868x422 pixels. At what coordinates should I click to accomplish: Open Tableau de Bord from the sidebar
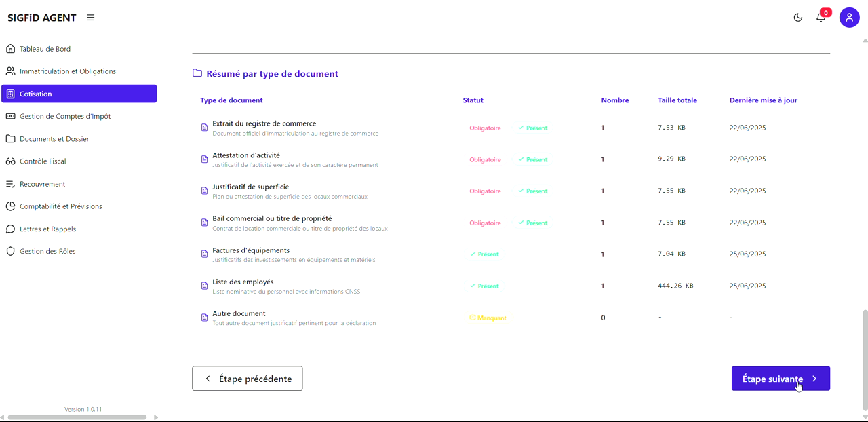(43, 48)
